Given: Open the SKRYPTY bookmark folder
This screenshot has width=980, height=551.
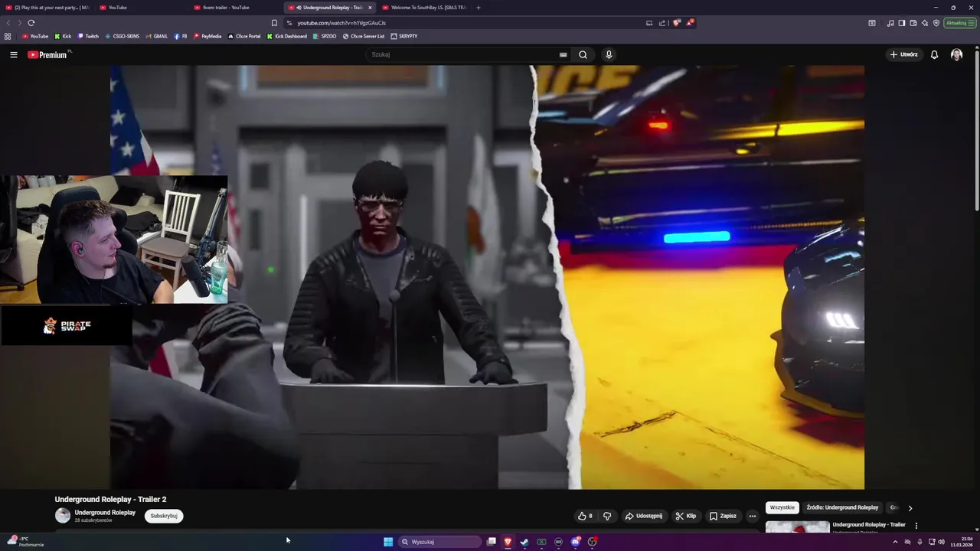Looking at the screenshot, I should point(404,36).
